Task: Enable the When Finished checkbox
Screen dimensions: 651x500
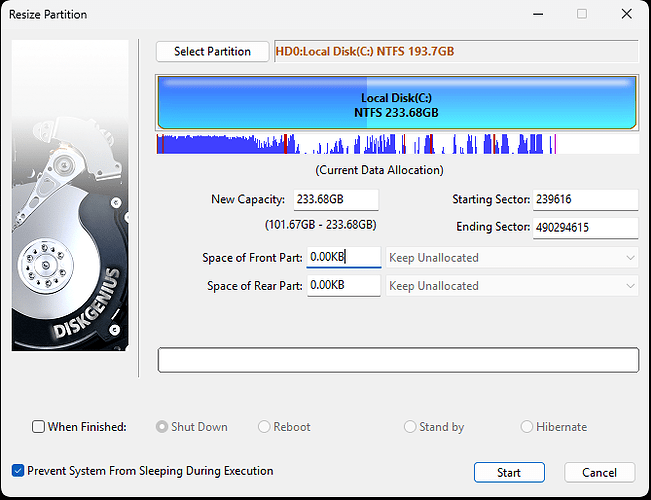Action: point(38,427)
